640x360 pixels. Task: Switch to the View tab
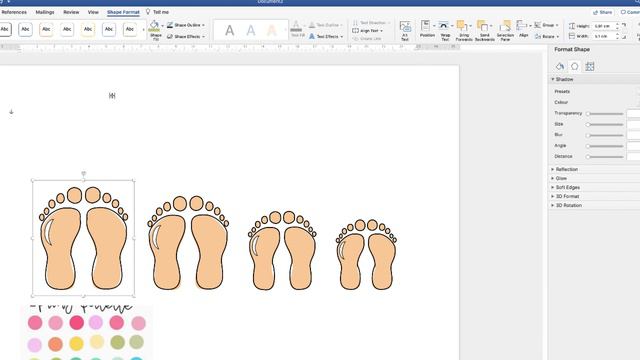point(93,12)
